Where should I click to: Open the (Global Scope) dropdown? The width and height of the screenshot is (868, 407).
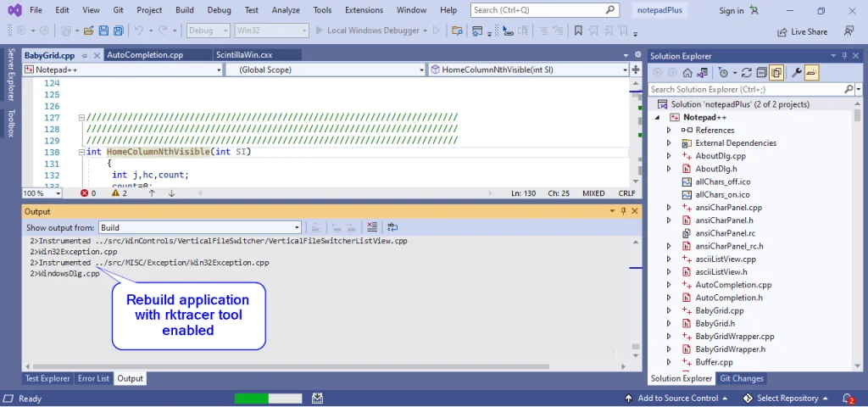tap(325, 70)
